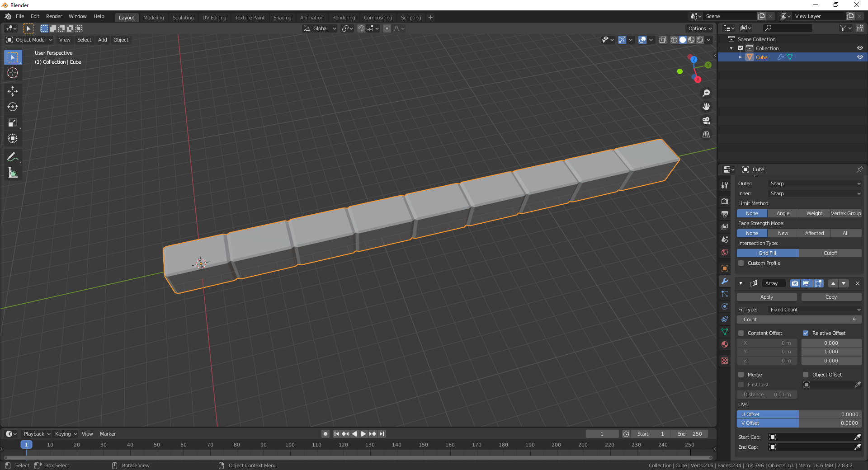Open the Global orientation dropdown

pos(320,28)
